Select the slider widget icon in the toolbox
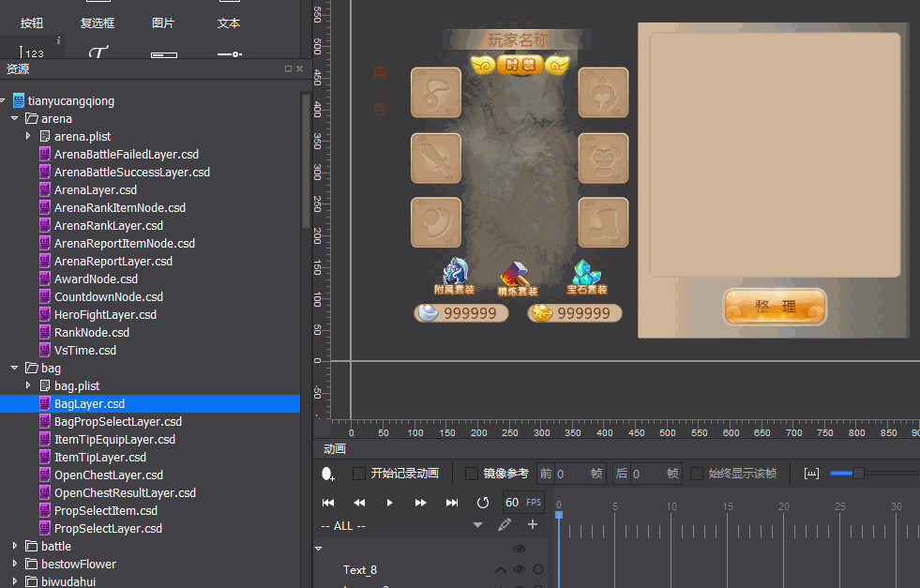Viewport: 920px width, 588px height. coord(230,54)
